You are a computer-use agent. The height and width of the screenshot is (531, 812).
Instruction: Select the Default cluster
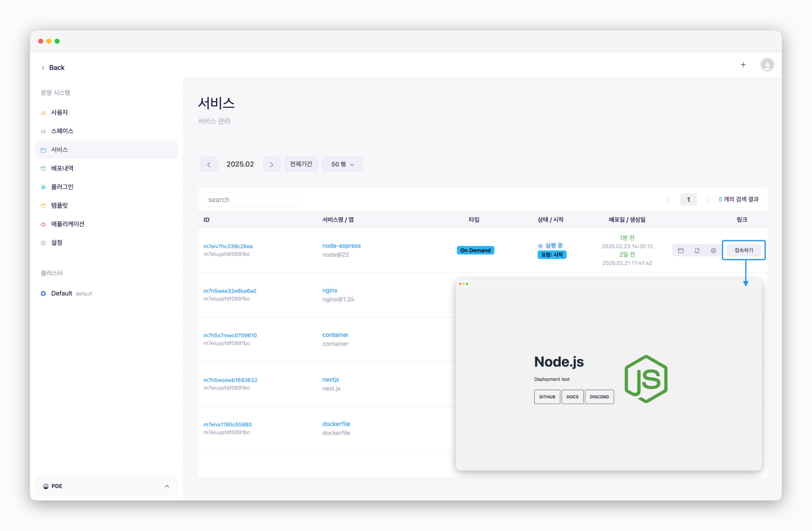click(107, 293)
